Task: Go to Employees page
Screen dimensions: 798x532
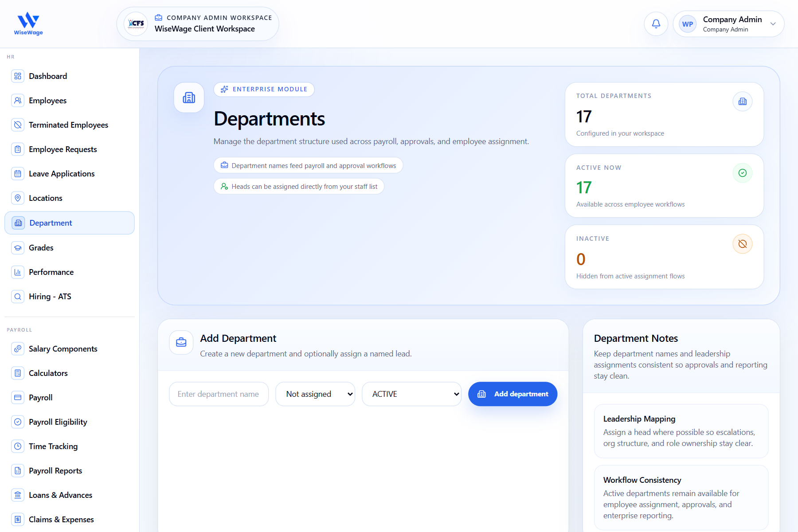Action: [70, 101]
